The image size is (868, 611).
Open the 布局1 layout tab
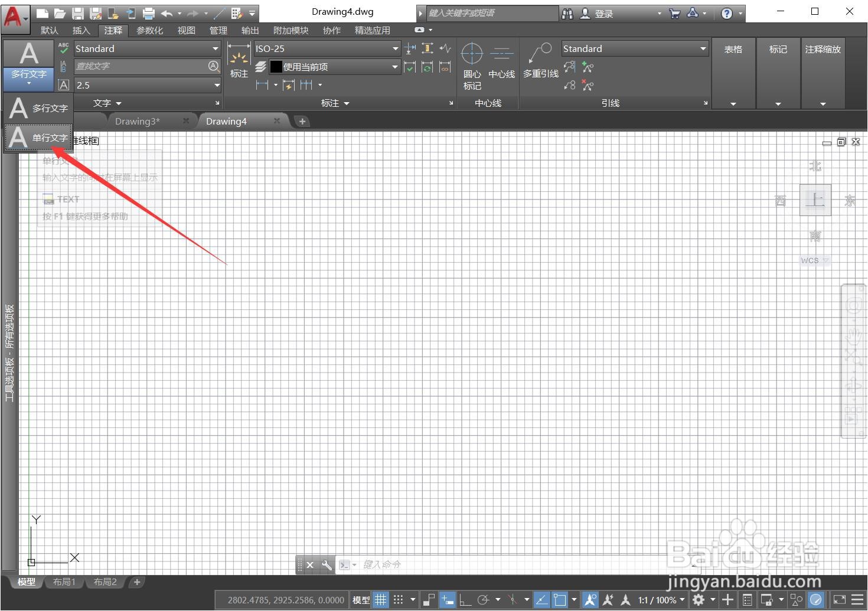64,582
